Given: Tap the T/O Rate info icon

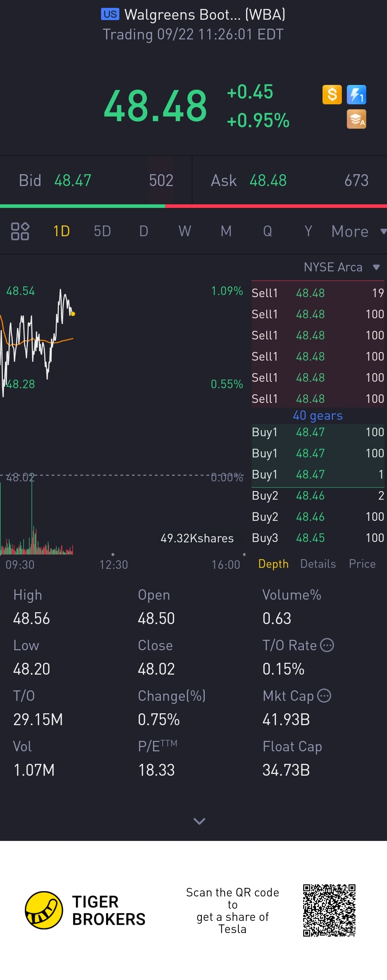Looking at the screenshot, I should (327, 645).
